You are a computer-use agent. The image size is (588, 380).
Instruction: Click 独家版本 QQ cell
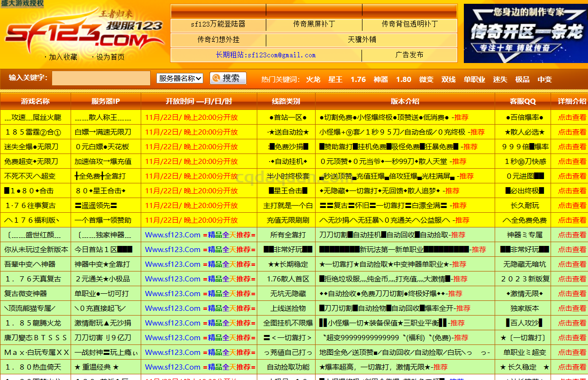pos(525,308)
